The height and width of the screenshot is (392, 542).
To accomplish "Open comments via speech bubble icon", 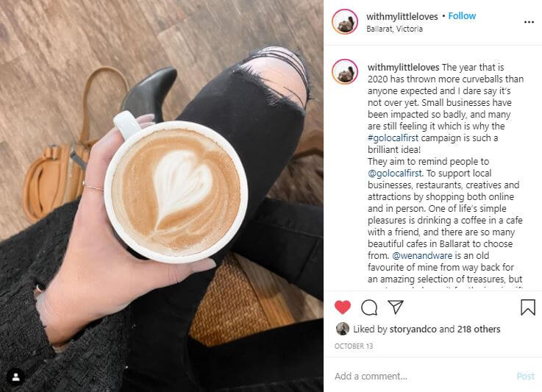I will 369,307.
